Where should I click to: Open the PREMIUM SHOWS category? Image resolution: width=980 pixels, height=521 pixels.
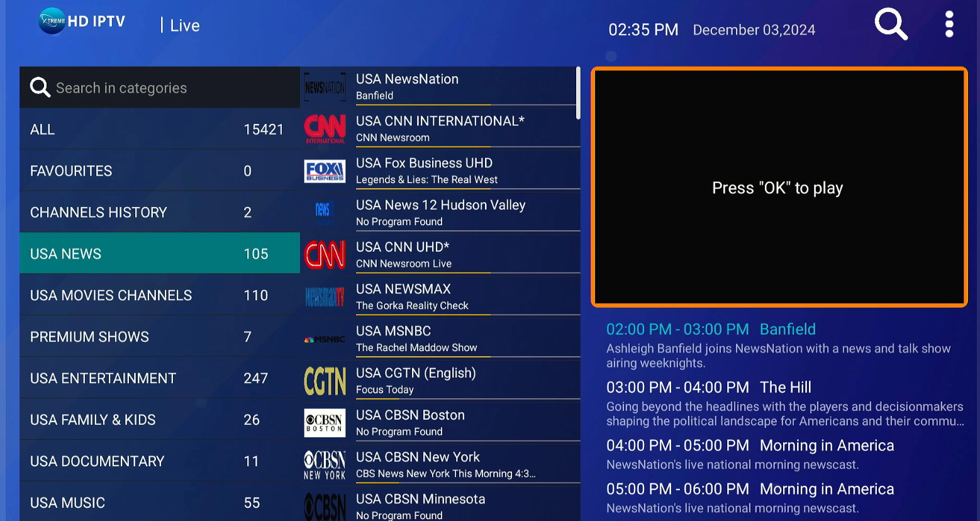(160, 337)
